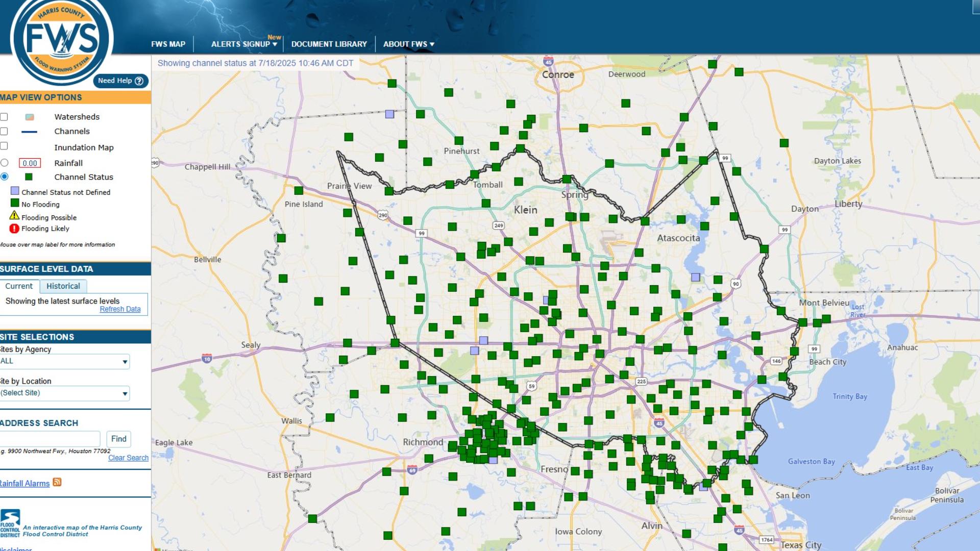Open the DOCUMENT LIBRARY menu item

(x=329, y=44)
